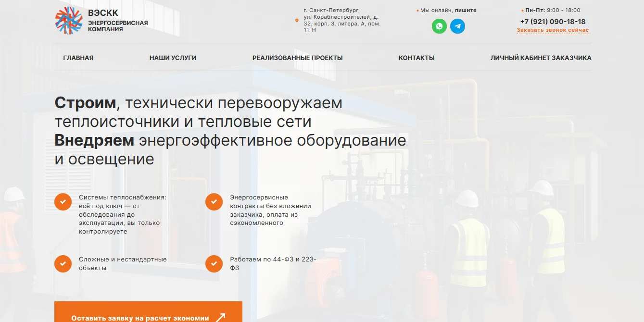The width and height of the screenshot is (644, 322).
Task: Open the Наши услуги menu section
Action: click(x=173, y=58)
